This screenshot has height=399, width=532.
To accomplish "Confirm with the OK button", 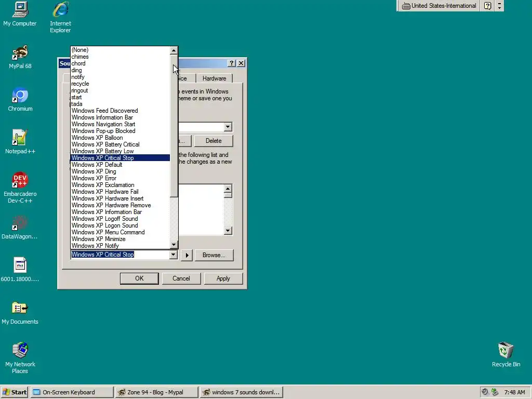I will click(x=139, y=278).
